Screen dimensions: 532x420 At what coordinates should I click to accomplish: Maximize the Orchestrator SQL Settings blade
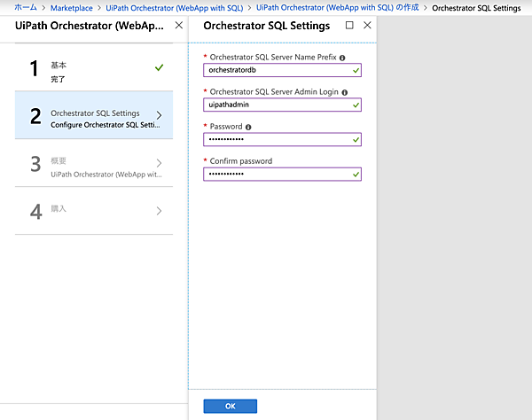pos(349,26)
